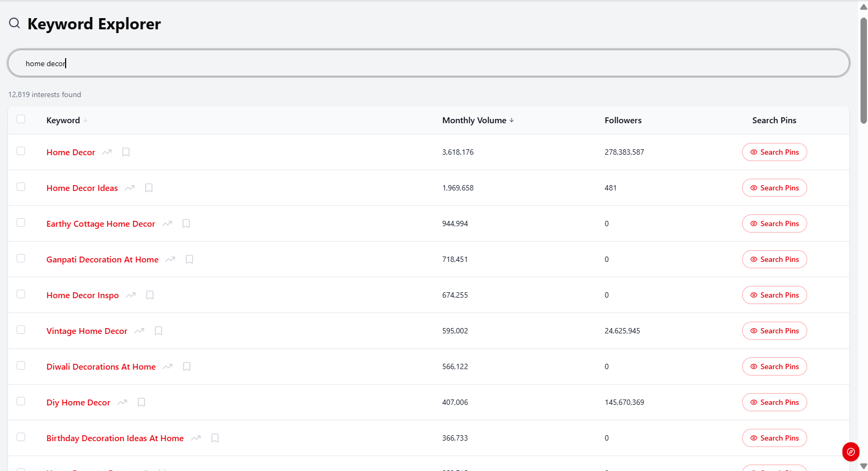868x471 pixels.
Task: Bookmark Vintage Home Decor keyword
Action: [158, 331]
